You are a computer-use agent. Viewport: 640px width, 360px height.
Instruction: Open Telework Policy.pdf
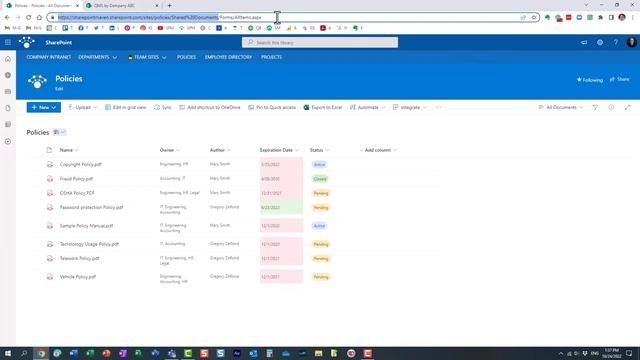point(80,258)
